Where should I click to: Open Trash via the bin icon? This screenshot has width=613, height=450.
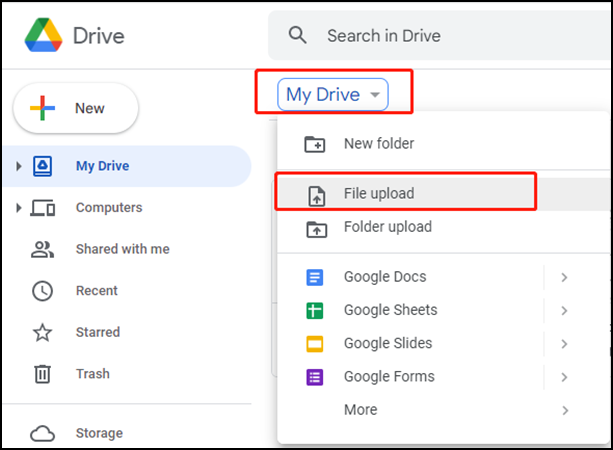pyautogui.click(x=42, y=374)
